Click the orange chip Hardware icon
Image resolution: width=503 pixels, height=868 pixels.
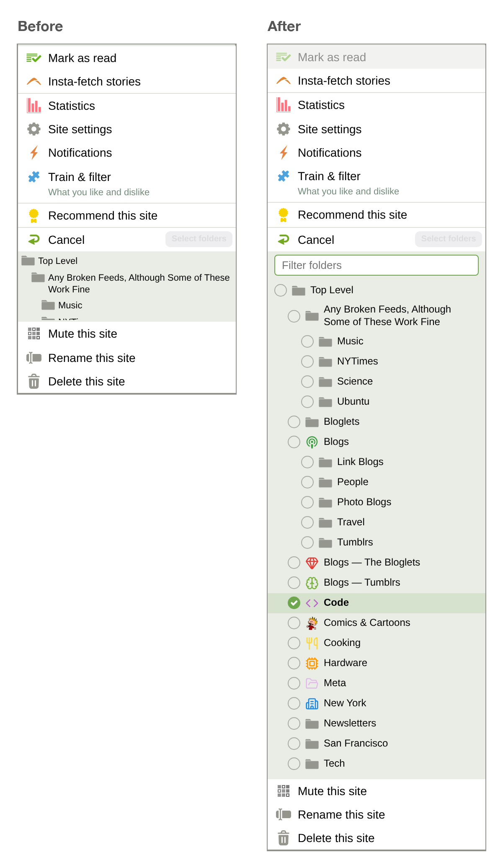[312, 663]
